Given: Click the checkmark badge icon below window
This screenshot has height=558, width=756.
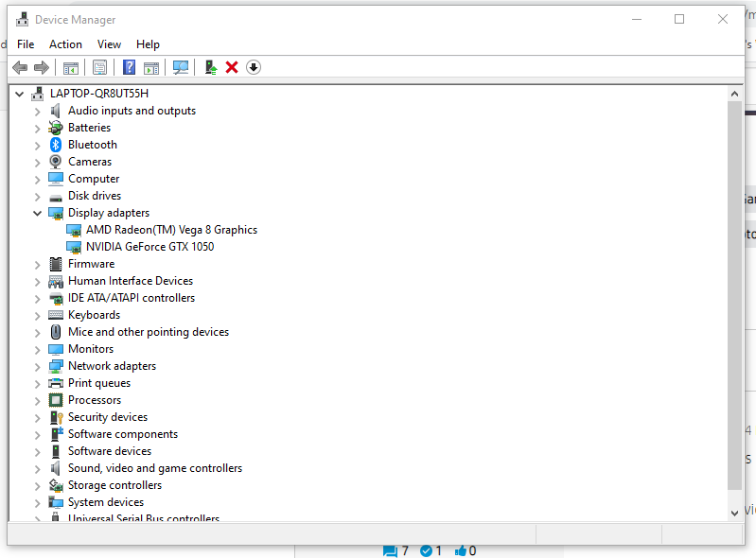Looking at the screenshot, I should click(426, 550).
